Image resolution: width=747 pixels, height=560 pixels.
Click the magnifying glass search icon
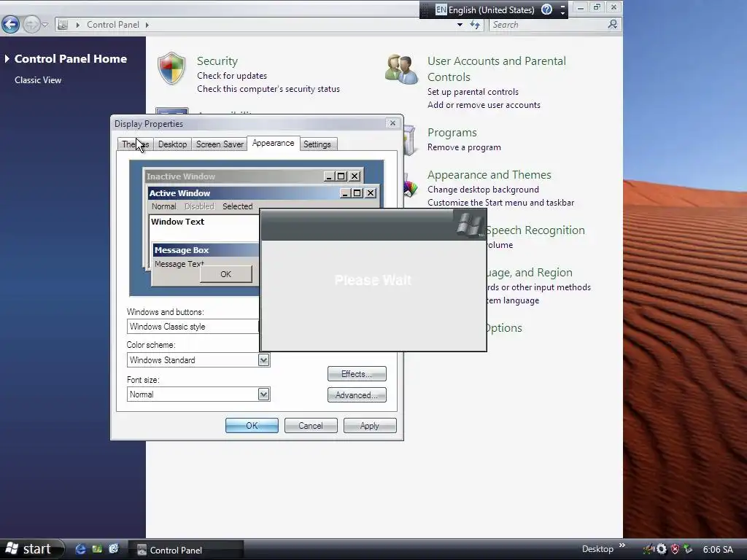[x=613, y=24]
